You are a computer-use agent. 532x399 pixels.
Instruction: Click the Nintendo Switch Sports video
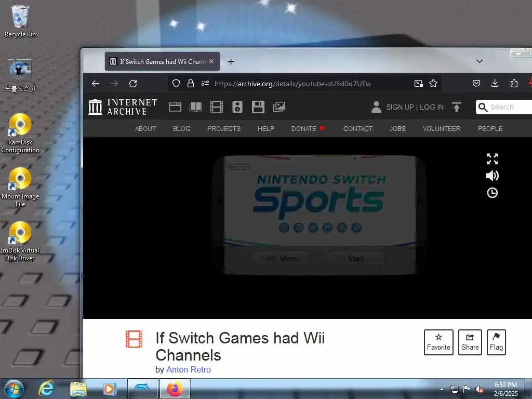coord(319,215)
